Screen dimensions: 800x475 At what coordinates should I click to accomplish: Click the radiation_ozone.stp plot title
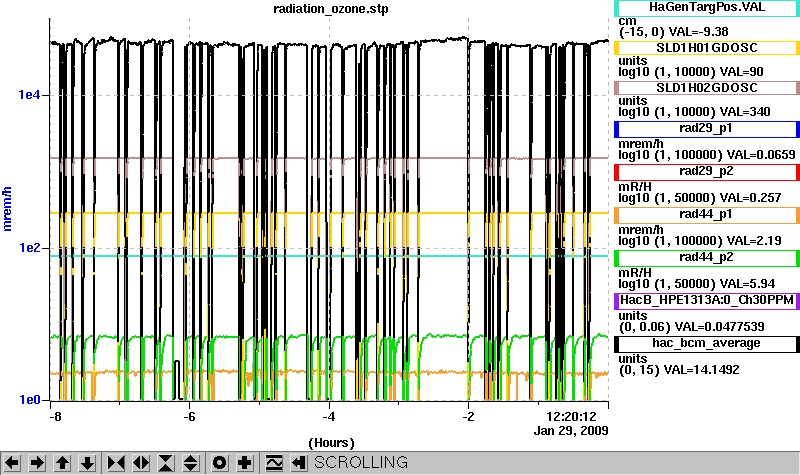[x=331, y=9]
